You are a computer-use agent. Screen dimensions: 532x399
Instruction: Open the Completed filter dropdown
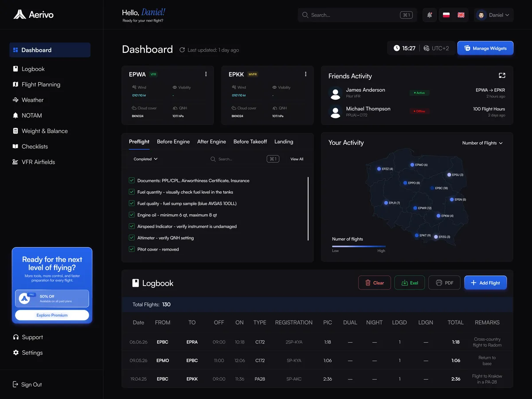pos(146,159)
